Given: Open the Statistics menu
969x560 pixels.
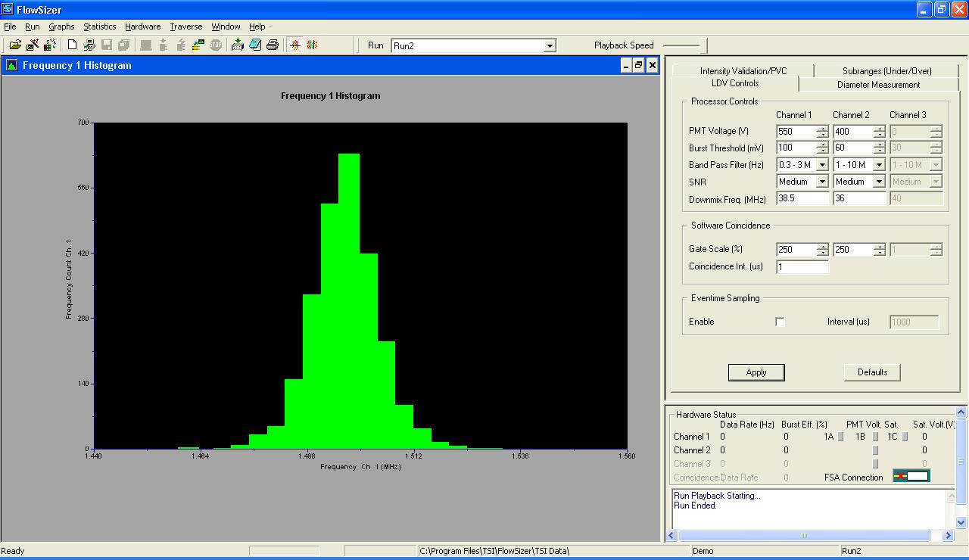Looking at the screenshot, I should [99, 26].
